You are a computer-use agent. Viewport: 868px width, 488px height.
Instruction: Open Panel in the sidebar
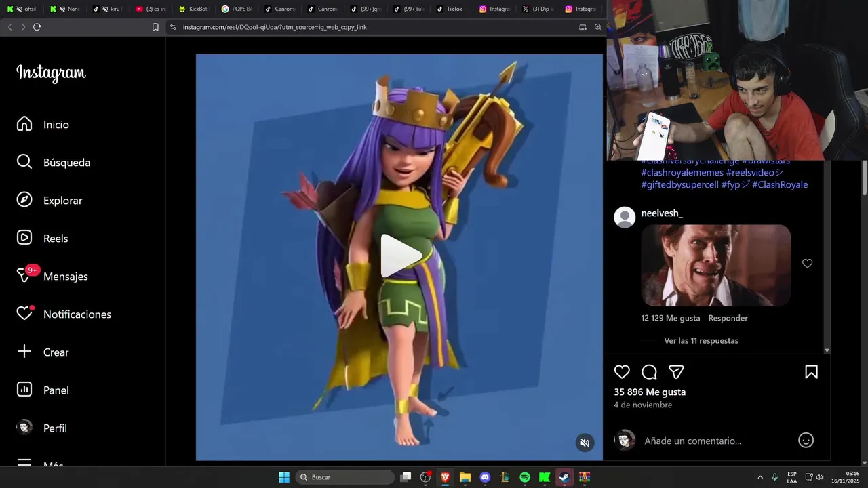point(43,390)
